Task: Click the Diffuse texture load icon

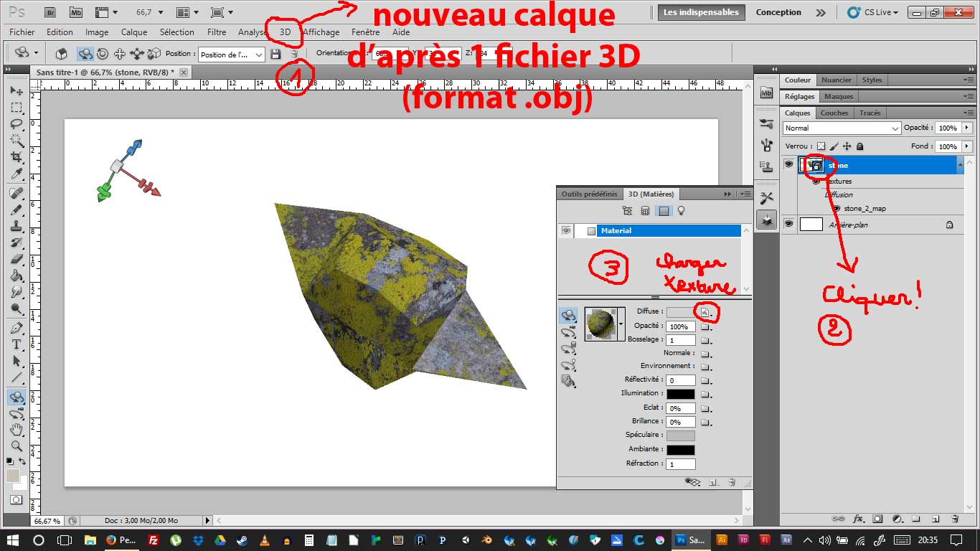Action: 705,312
